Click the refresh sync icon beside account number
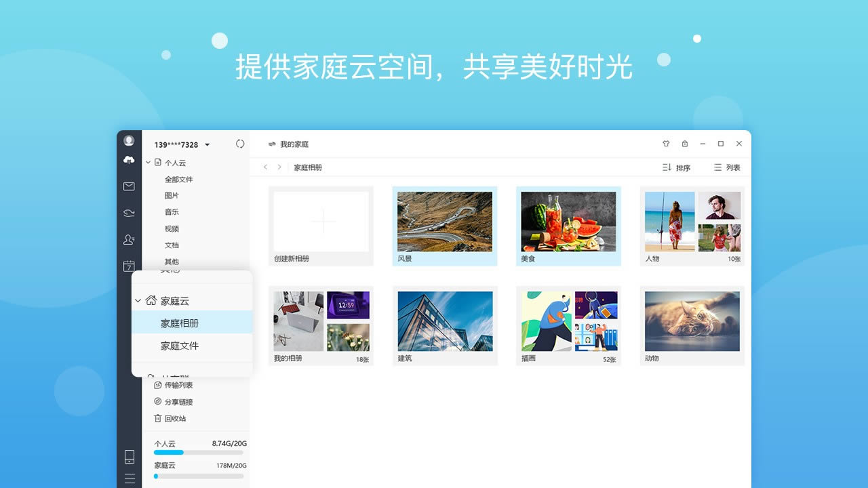 [240, 144]
